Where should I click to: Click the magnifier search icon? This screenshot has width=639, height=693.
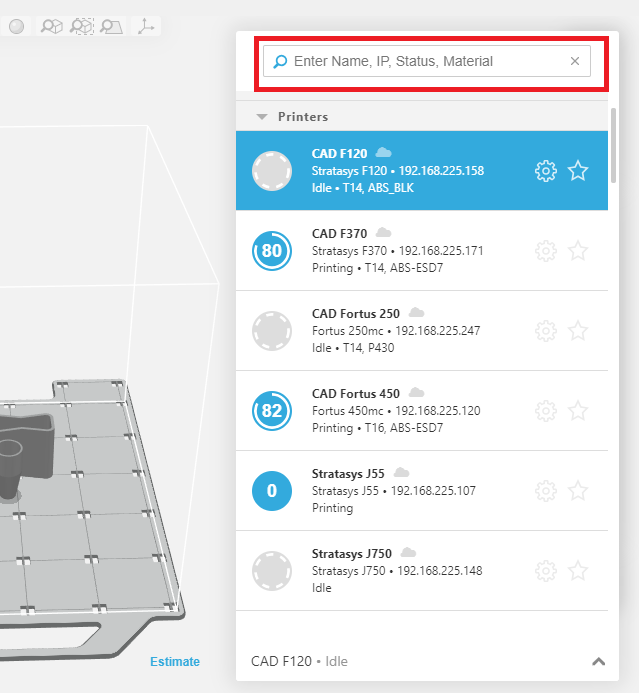pos(280,61)
